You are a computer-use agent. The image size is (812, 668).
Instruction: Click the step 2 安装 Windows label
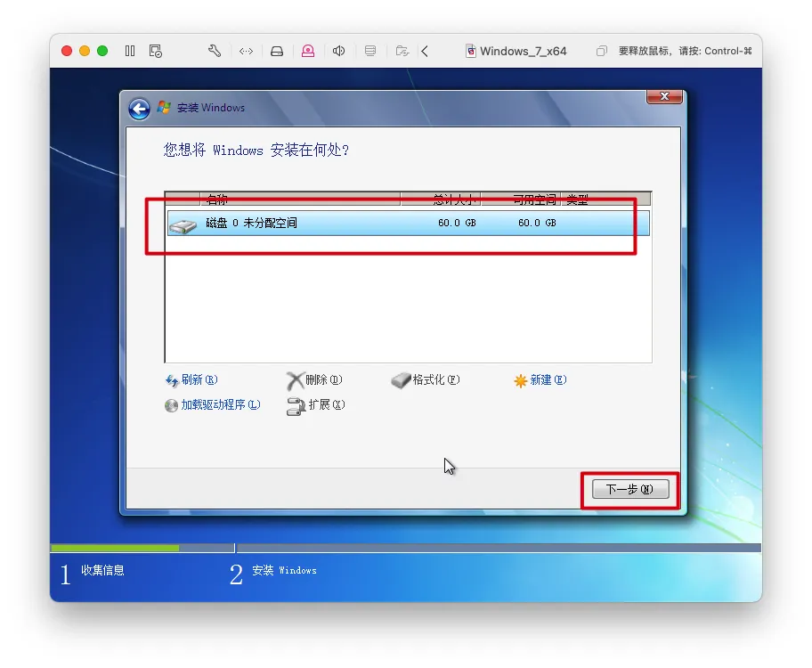284,571
